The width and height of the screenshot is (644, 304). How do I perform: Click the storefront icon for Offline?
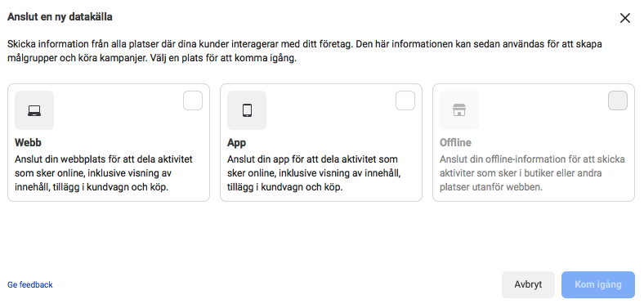(x=459, y=110)
